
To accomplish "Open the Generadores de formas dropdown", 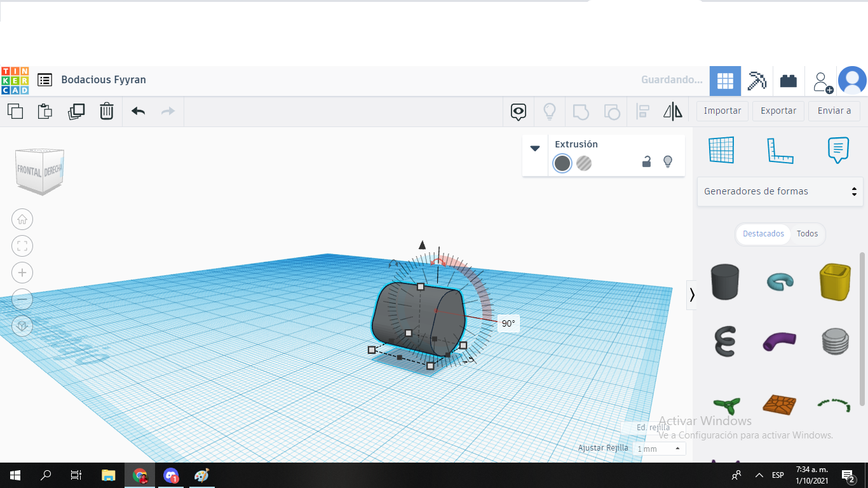I will pyautogui.click(x=780, y=191).
